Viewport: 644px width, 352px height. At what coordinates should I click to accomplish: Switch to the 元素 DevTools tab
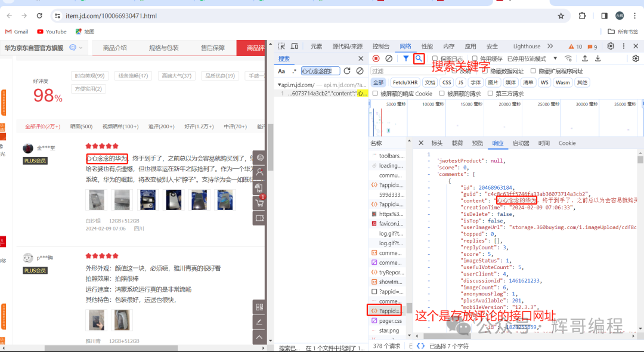[x=316, y=47]
